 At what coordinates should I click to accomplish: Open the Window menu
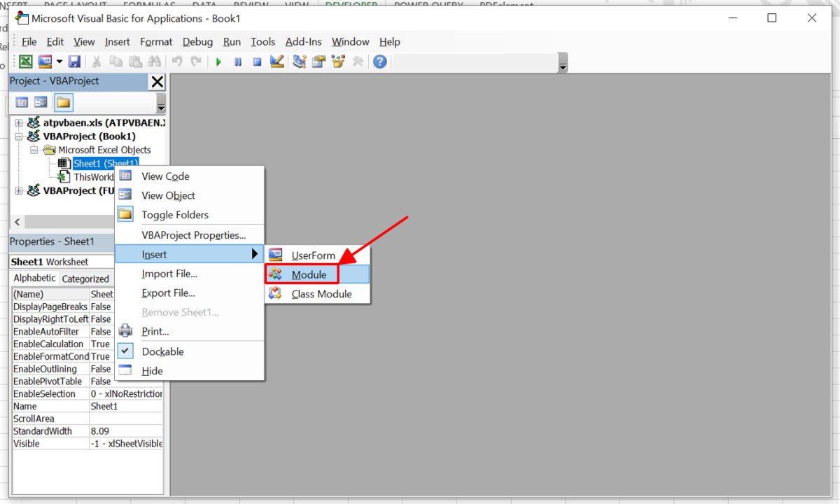click(x=351, y=42)
